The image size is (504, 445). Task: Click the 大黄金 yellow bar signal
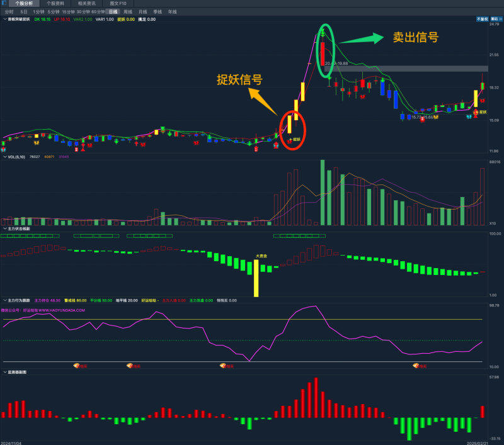pyautogui.click(x=256, y=278)
